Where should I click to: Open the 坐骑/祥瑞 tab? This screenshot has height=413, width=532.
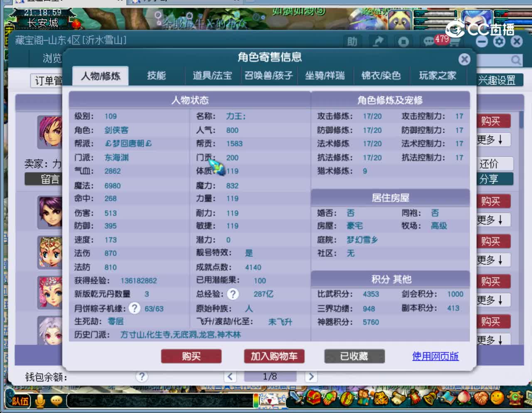[x=325, y=76]
